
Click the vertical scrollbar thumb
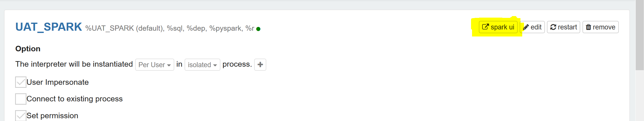[x=640, y=35]
